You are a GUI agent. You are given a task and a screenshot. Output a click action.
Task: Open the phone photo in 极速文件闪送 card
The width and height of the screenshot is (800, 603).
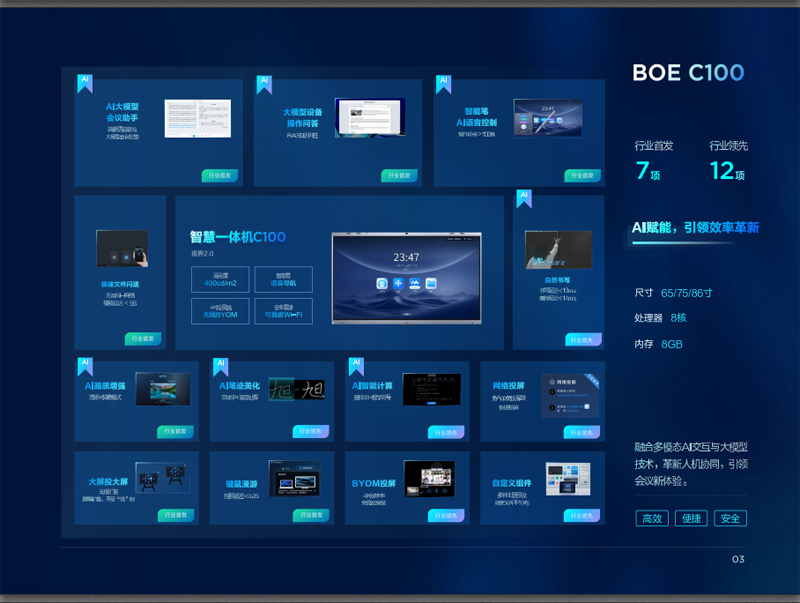(122, 248)
